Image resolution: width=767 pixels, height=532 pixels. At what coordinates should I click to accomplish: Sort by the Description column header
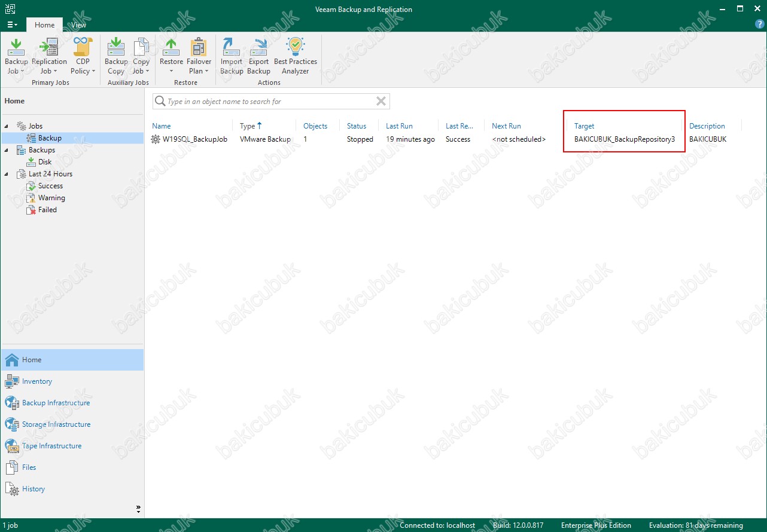[707, 126]
